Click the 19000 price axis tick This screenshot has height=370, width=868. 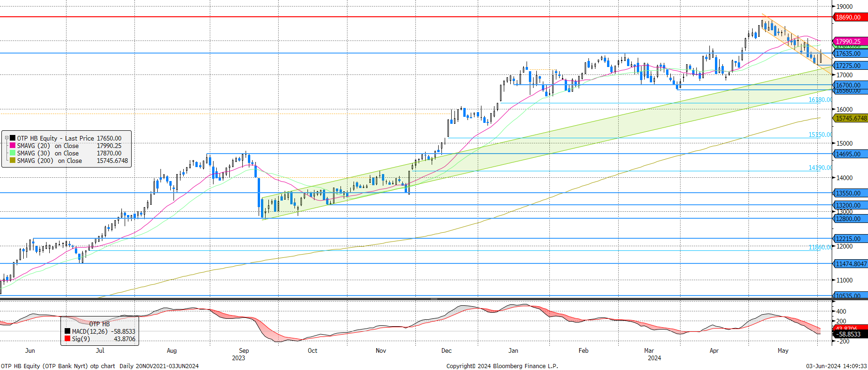click(x=845, y=7)
